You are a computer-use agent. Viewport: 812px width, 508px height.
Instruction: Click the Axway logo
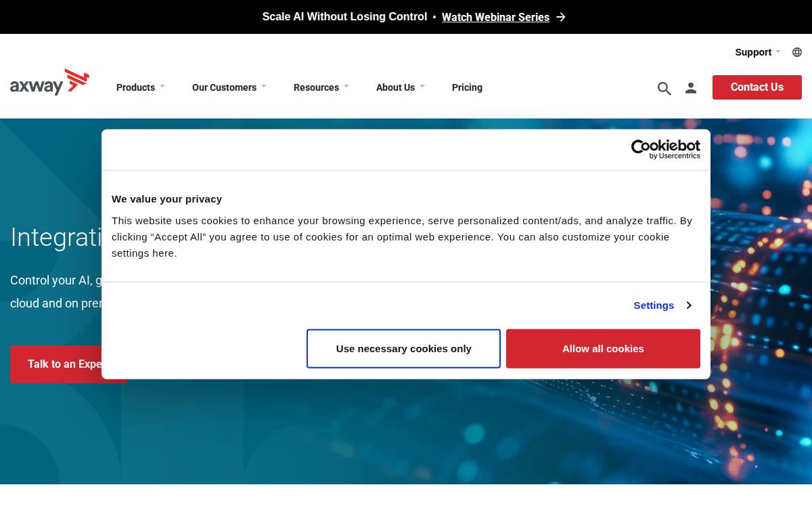pyautogui.click(x=49, y=83)
